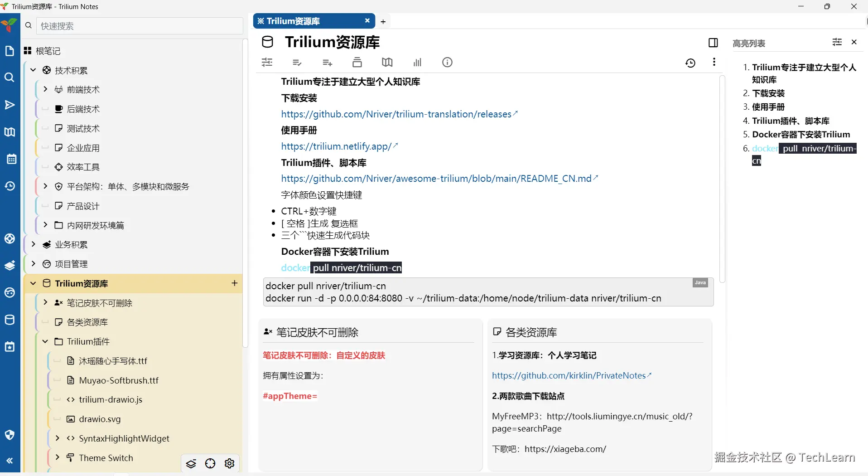Viewport: 868px width, 476px height.
Task: Show recent changes from the launcher bar clock icon
Action: pyautogui.click(x=10, y=186)
